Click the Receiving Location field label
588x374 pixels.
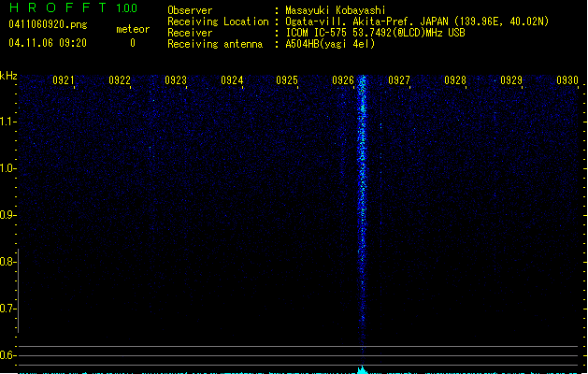click(218, 22)
